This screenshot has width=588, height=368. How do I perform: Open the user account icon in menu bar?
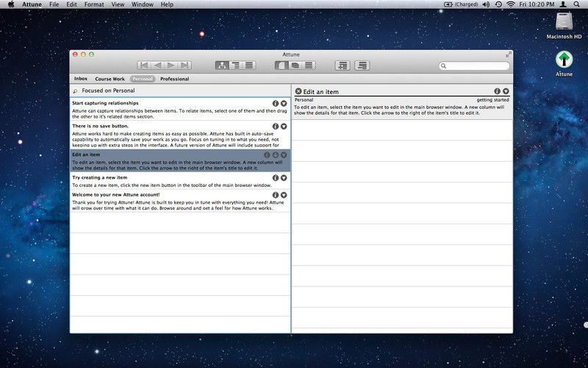563,4
